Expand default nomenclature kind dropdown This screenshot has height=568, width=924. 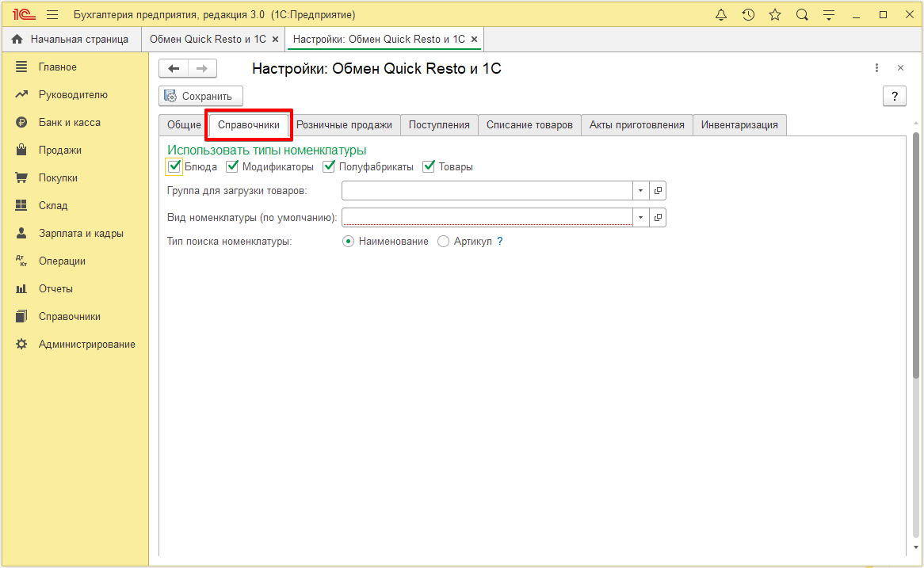[640, 217]
